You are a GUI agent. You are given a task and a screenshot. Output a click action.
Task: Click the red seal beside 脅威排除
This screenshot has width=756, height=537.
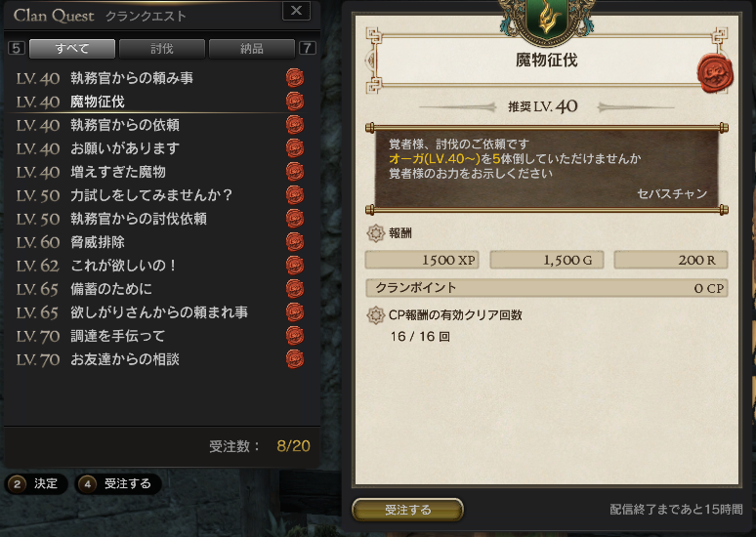click(x=295, y=242)
